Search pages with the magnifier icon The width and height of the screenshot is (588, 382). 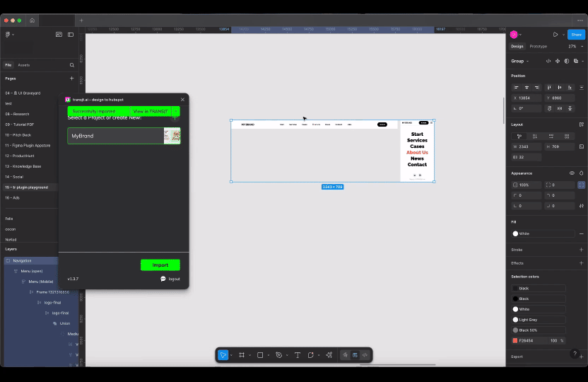(72, 65)
